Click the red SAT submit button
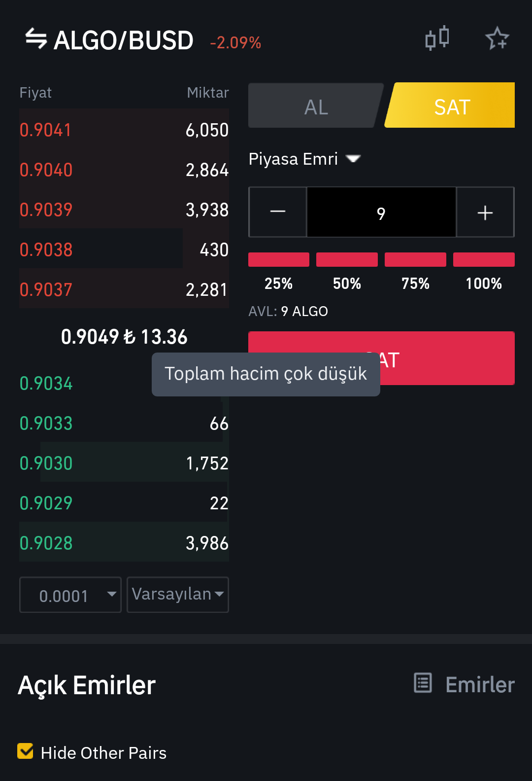Viewport: 532px width, 781px height. tap(382, 358)
